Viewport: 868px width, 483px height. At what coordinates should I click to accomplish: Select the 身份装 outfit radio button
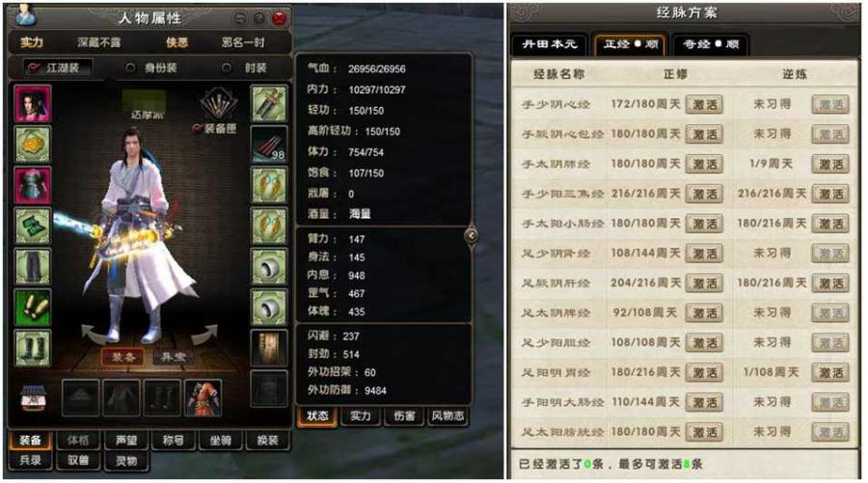click(130, 68)
